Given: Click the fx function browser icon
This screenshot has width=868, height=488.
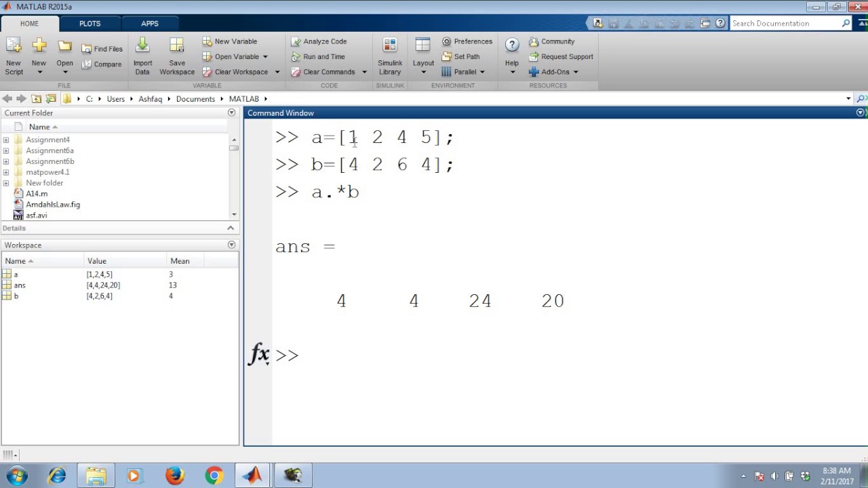Looking at the screenshot, I should (259, 354).
